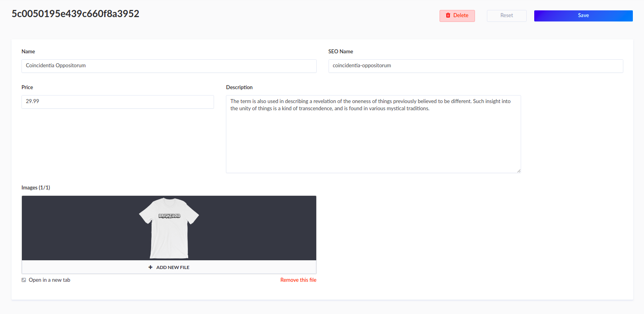
Task: Click the Images (1/1) section label
Action: click(35, 187)
